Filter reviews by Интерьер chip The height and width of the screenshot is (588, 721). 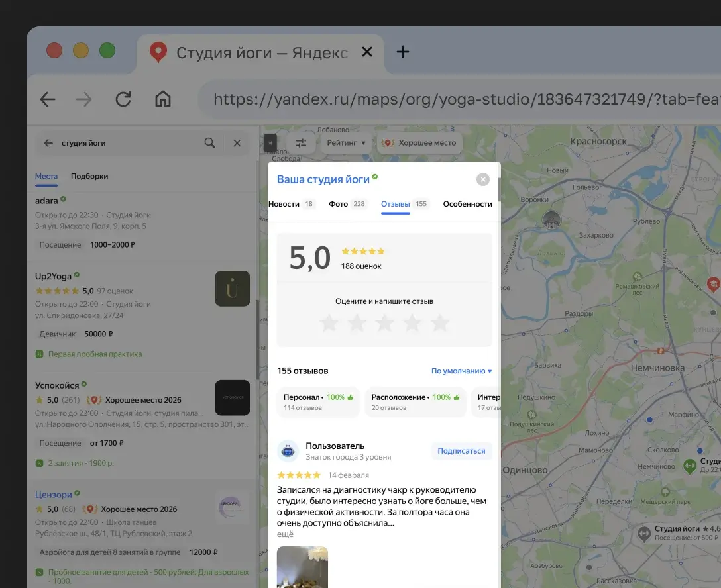(486, 402)
